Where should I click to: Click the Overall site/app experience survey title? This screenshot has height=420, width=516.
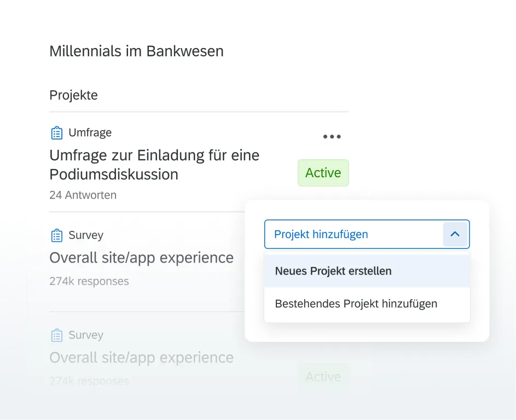tap(141, 257)
